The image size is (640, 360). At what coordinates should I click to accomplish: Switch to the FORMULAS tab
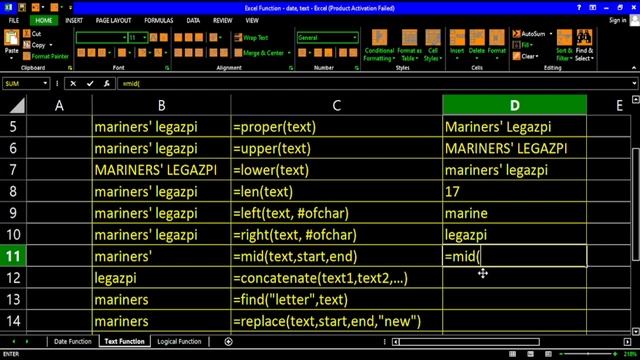pos(159,20)
